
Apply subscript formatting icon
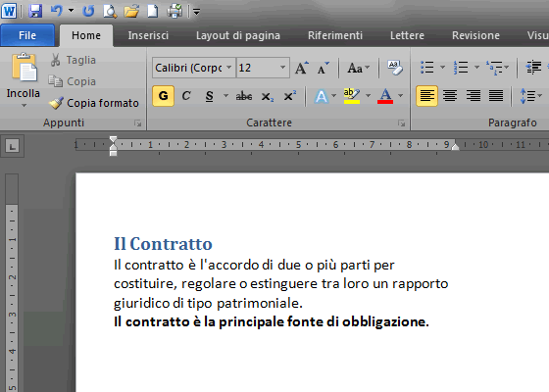(x=268, y=96)
